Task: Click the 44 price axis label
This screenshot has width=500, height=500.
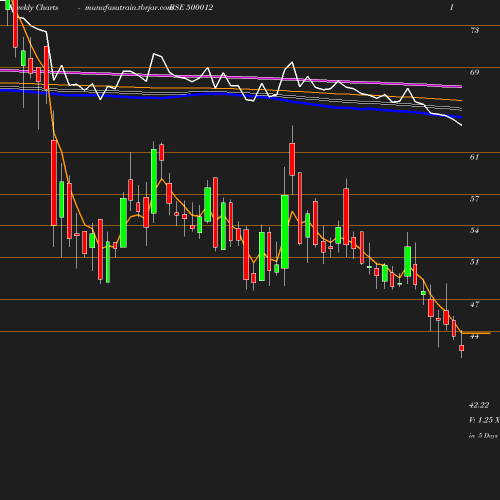Action: click(474, 336)
